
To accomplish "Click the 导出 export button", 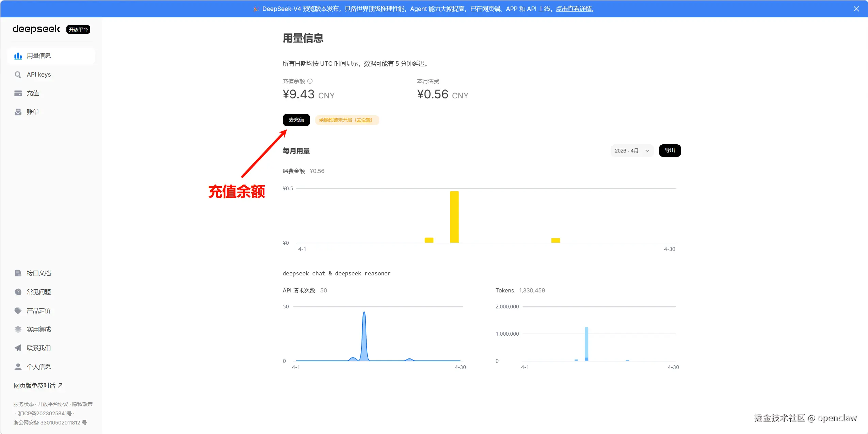I will tap(670, 150).
